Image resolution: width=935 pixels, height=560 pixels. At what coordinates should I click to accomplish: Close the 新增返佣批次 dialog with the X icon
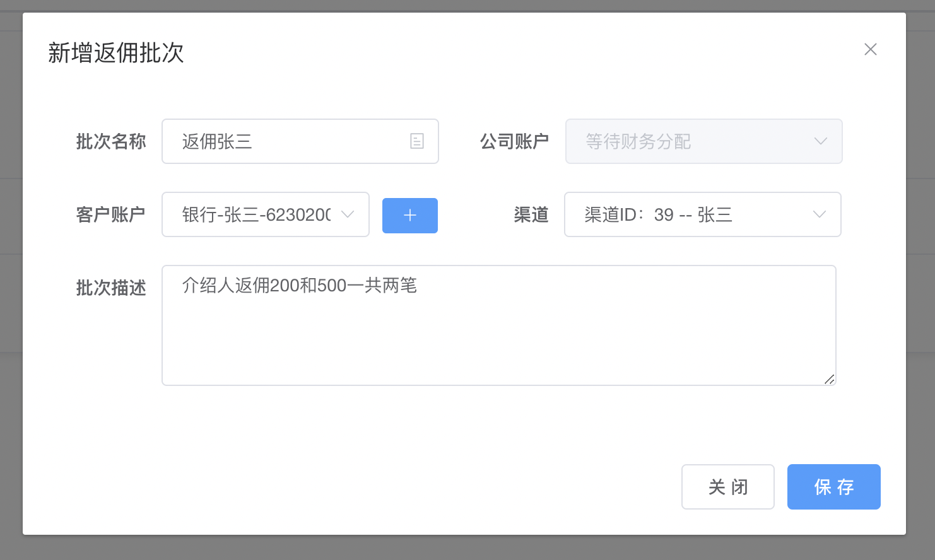(x=871, y=49)
